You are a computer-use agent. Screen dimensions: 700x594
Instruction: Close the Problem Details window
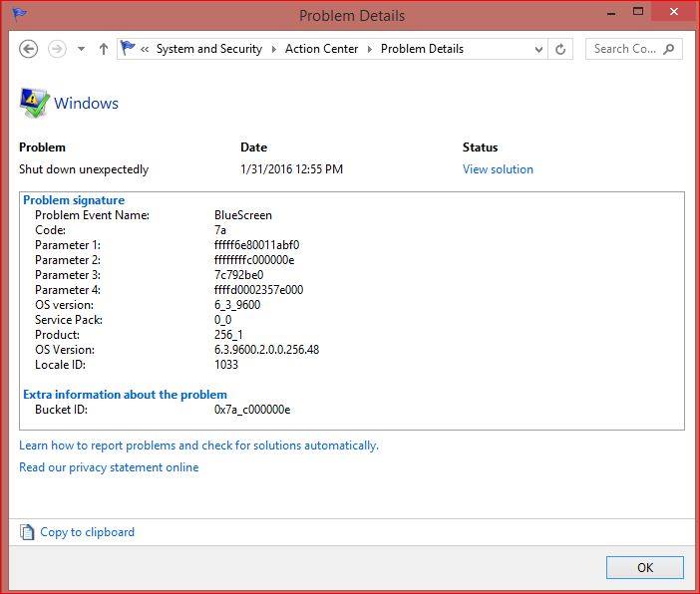[674, 12]
